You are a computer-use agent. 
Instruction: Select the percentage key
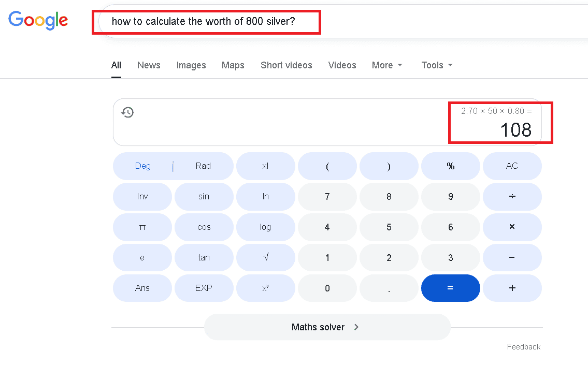450,166
